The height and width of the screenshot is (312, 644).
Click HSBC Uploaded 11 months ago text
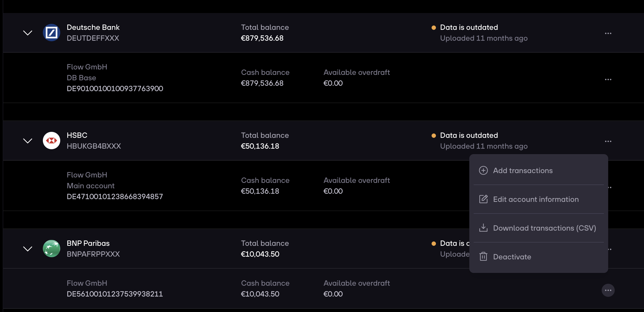[x=484, y=146]
